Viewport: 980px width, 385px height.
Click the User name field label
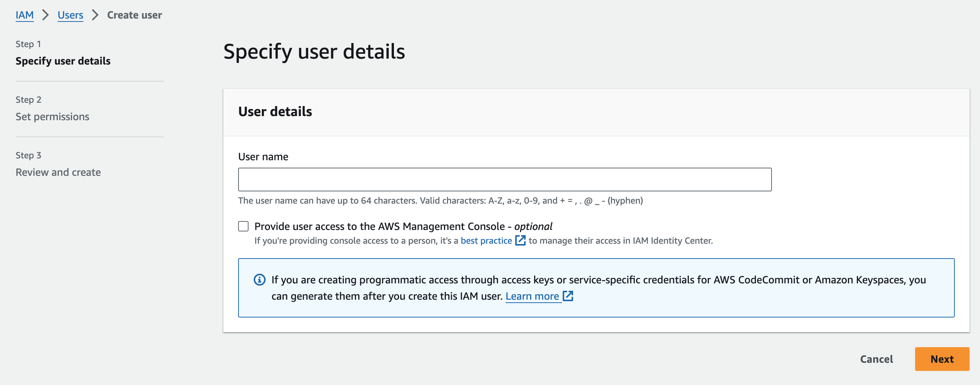[x=263, y=157]
